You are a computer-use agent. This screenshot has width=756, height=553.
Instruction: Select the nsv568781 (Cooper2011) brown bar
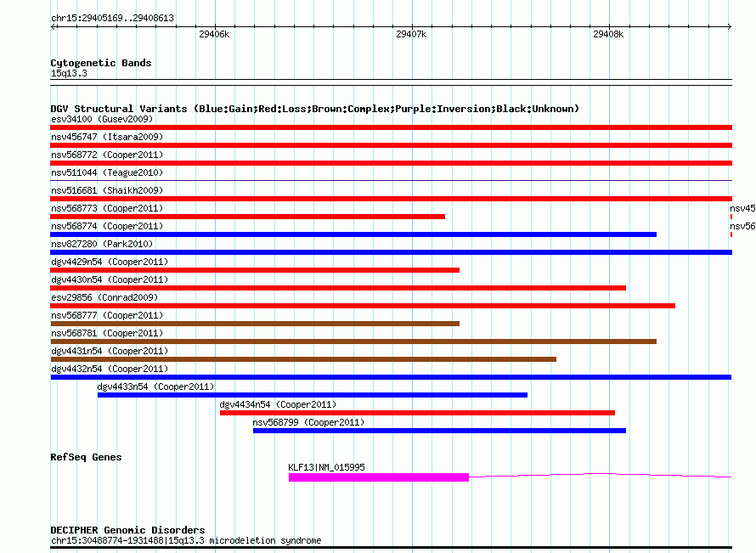(353, 341)
